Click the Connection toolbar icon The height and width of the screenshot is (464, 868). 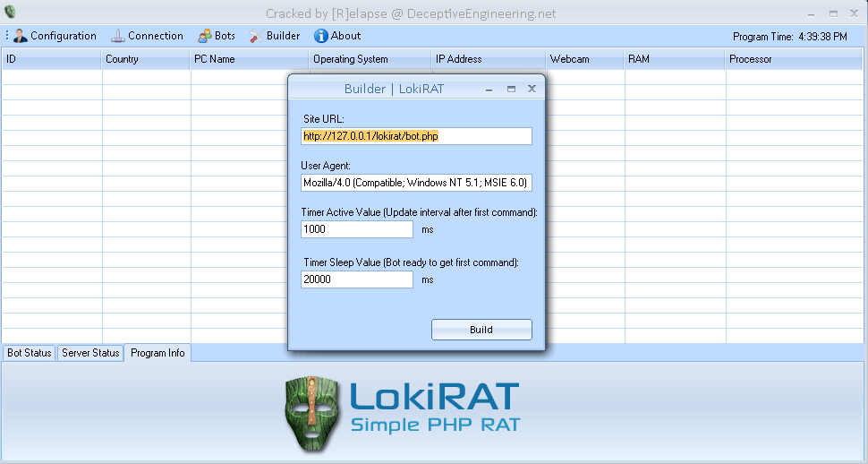point(118,36)
